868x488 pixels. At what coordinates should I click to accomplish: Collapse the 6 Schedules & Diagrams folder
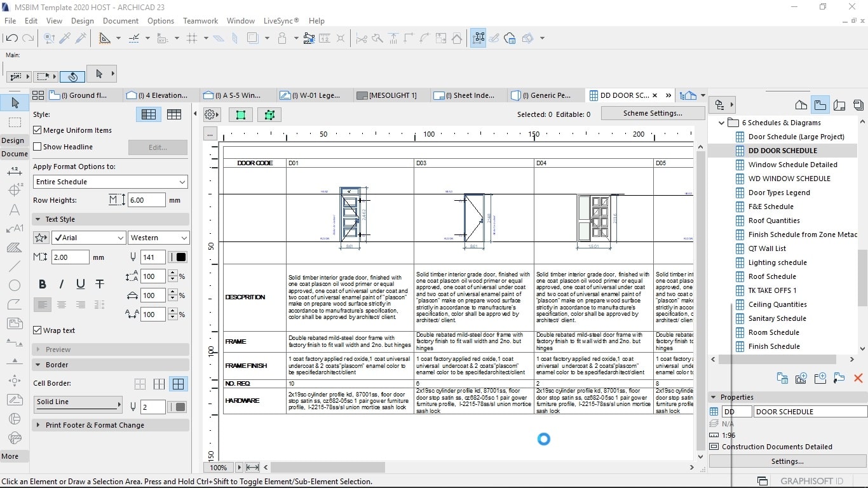721,122
